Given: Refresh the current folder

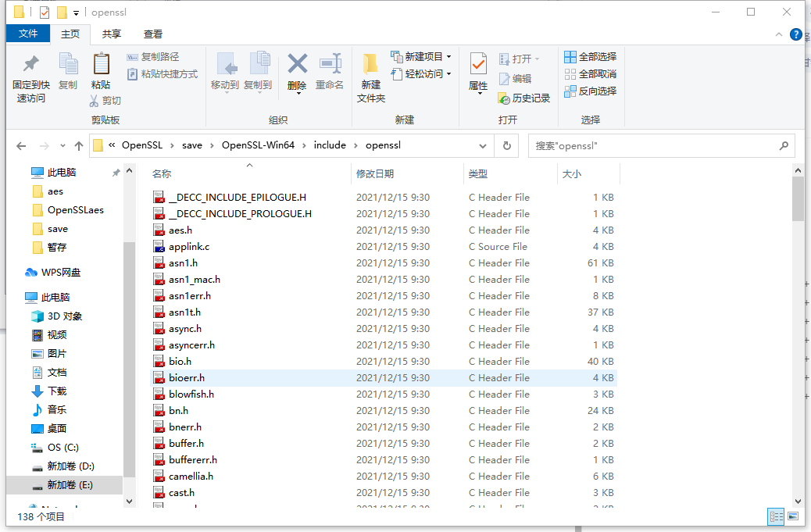Looking at the screenshot, I should point(507,146).
